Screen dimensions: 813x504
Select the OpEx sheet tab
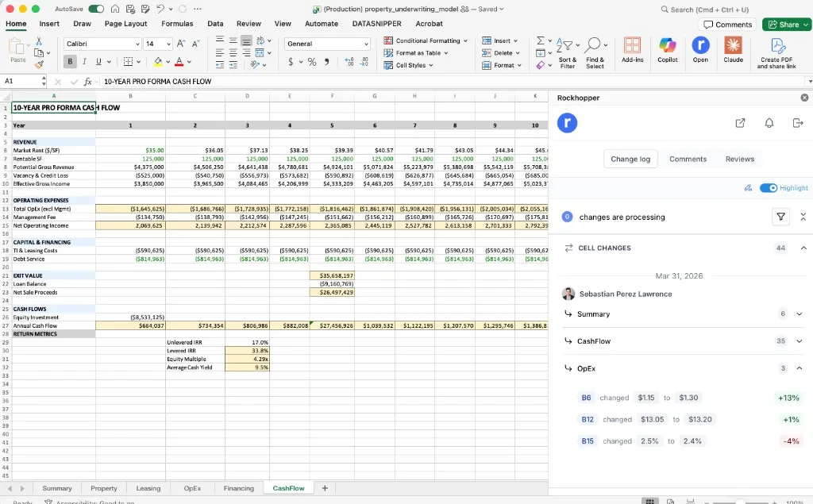[191, 488]
